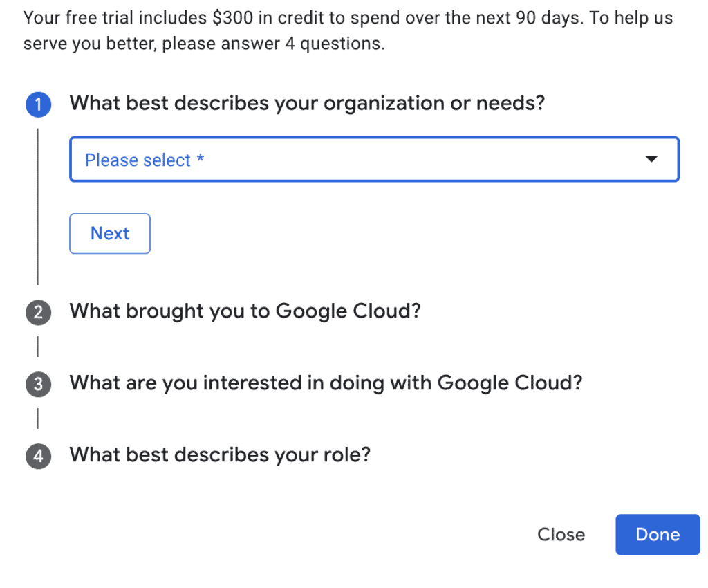
Task: Open the What brought you question
Action: [x=244, y=311]
